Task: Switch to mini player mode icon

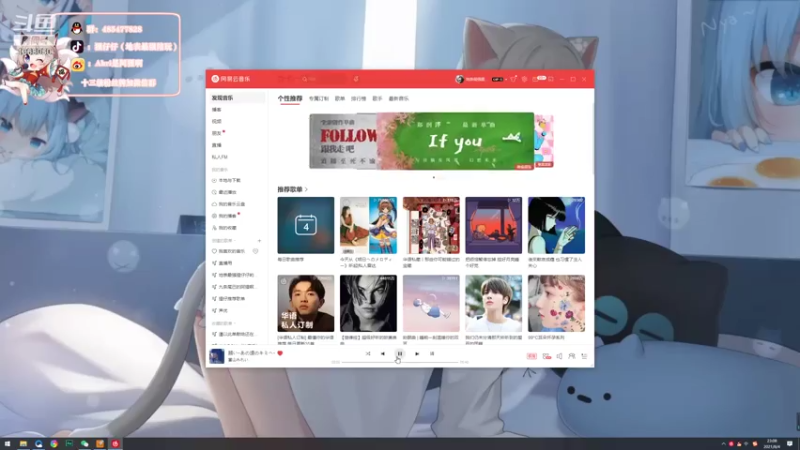Action: pos(551,79)
